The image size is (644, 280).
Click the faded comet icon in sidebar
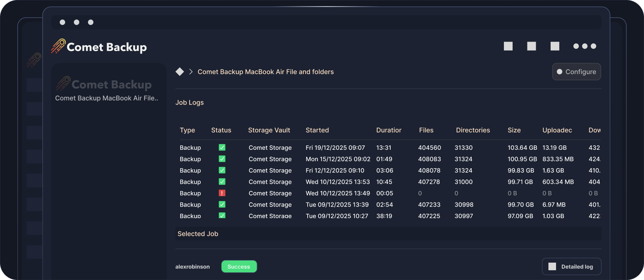coord(63,84)
